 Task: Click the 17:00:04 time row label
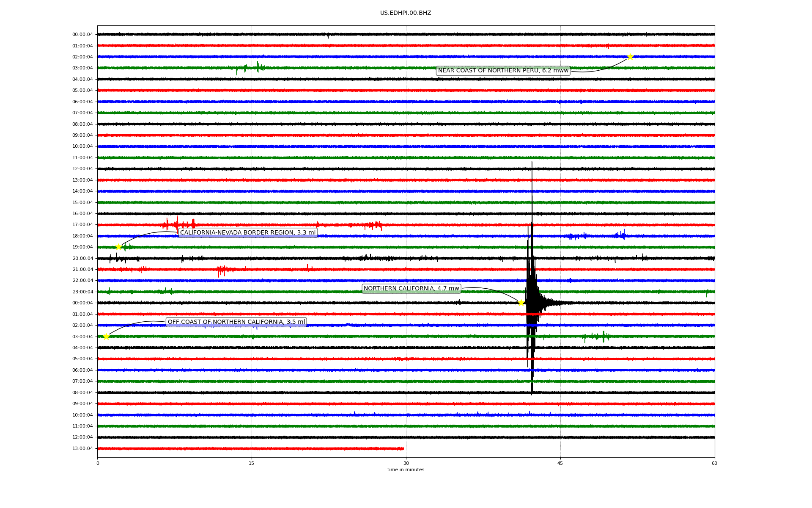click(x=82, y=225)
